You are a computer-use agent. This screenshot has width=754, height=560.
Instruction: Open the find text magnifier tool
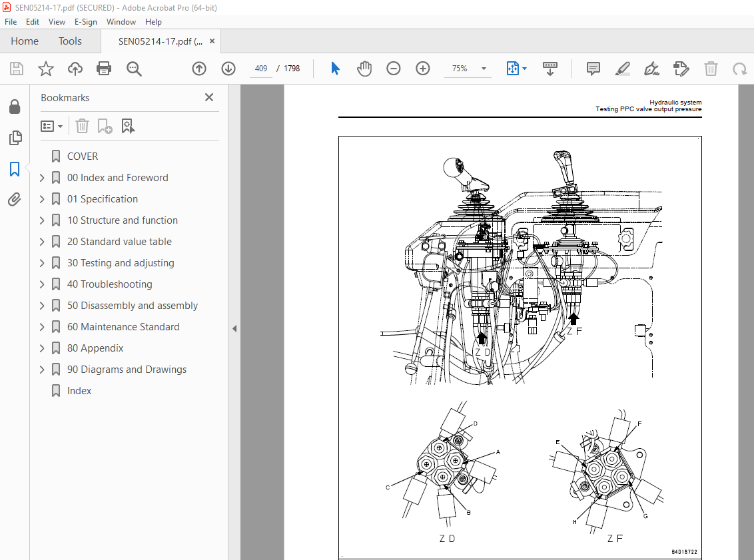(x=134, y=69)
